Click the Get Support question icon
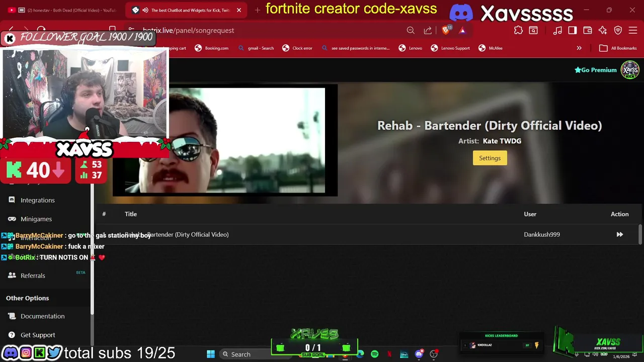Screen dimensions: 644x362 [x=12, y=335]
